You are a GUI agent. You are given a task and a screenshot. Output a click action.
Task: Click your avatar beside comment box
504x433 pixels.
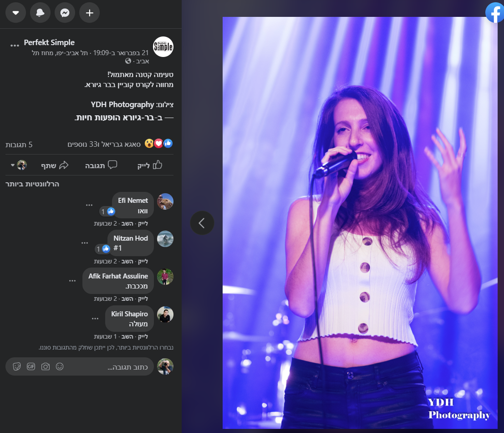(x=165, y=366)
